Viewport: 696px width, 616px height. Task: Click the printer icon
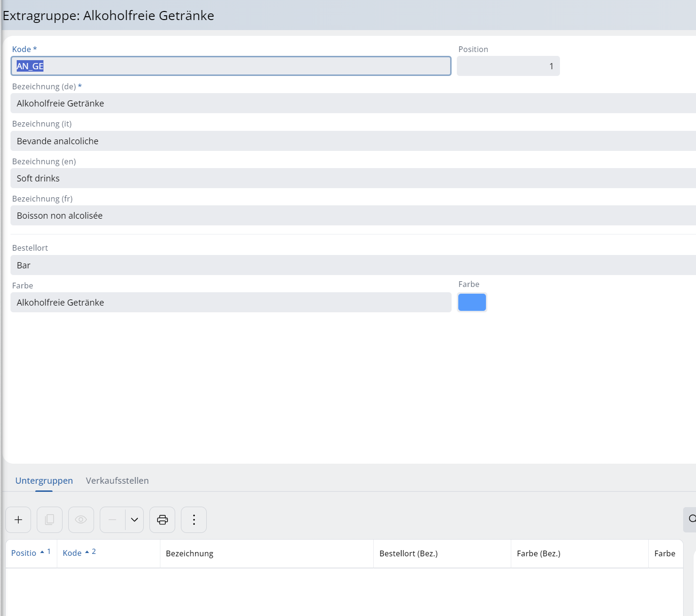point(162,520)
